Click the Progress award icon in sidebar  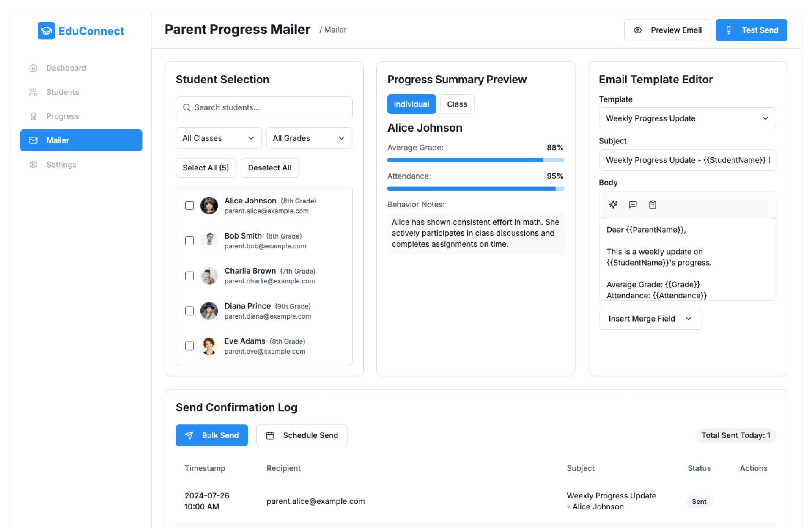point(33,116)
